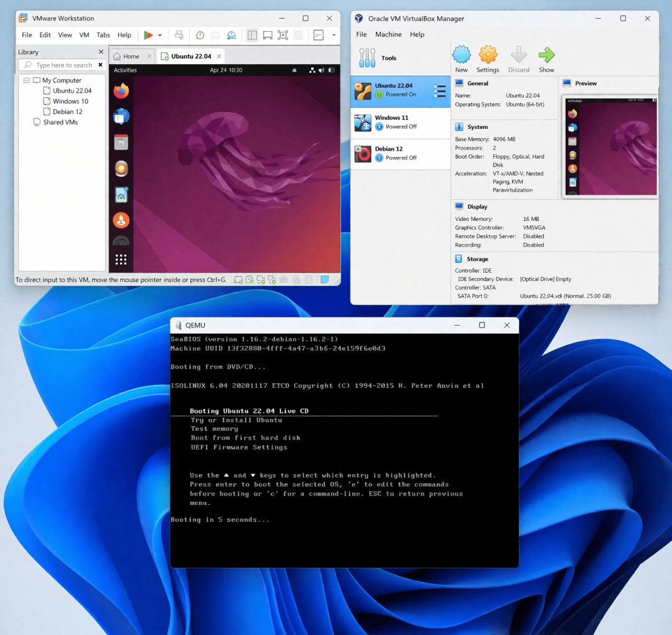Open the Machine menu in VirtualBox Manager
Viewport: 672px width, 635px height.
388,34
